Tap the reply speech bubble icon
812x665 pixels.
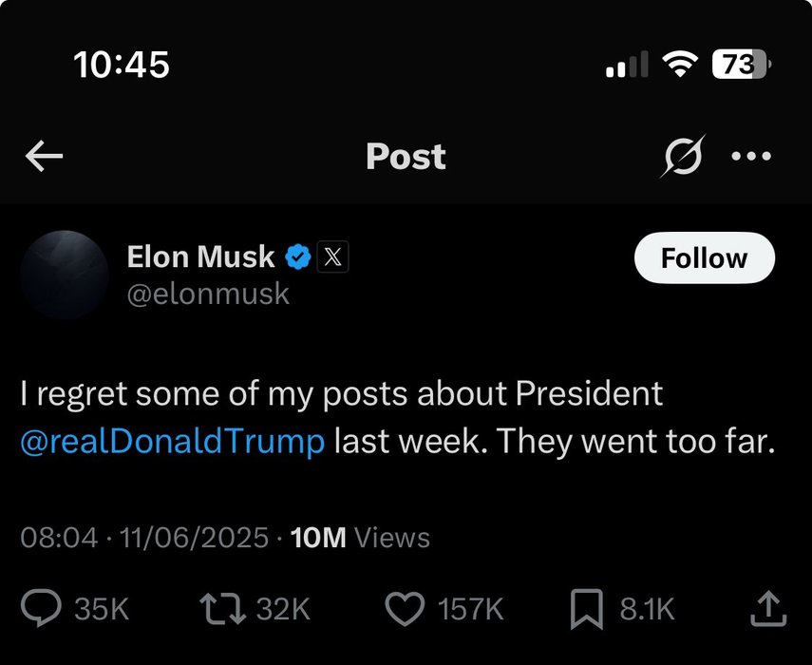tap(41, 609)
